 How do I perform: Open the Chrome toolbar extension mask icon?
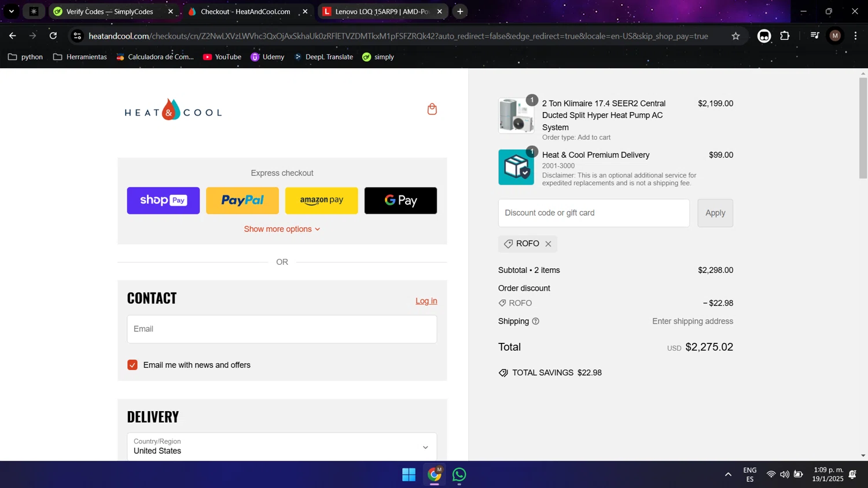[x=764, y=36]
